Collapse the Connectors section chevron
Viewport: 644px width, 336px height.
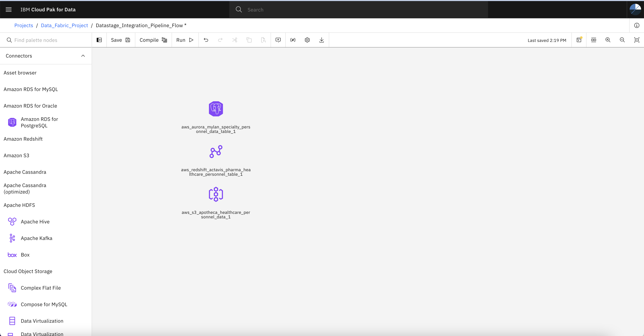[83, 56]
